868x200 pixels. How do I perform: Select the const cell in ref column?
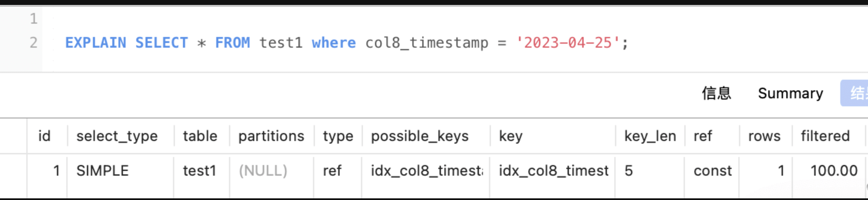click(713, 171)
